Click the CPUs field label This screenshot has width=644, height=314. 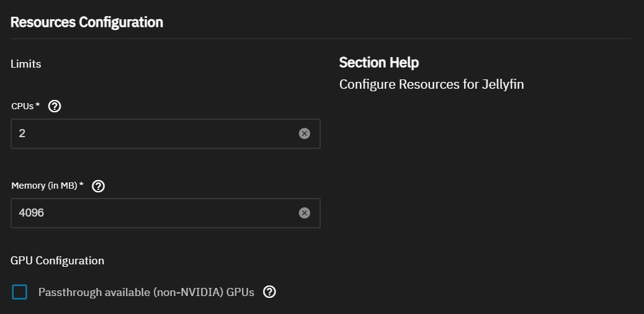point(25,106)
